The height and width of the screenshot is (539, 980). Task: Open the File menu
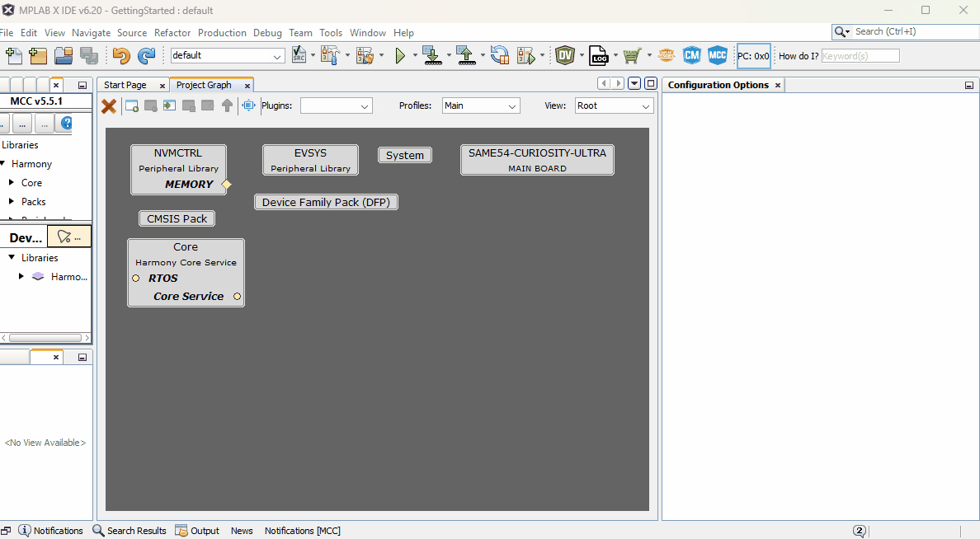(7, 32)
